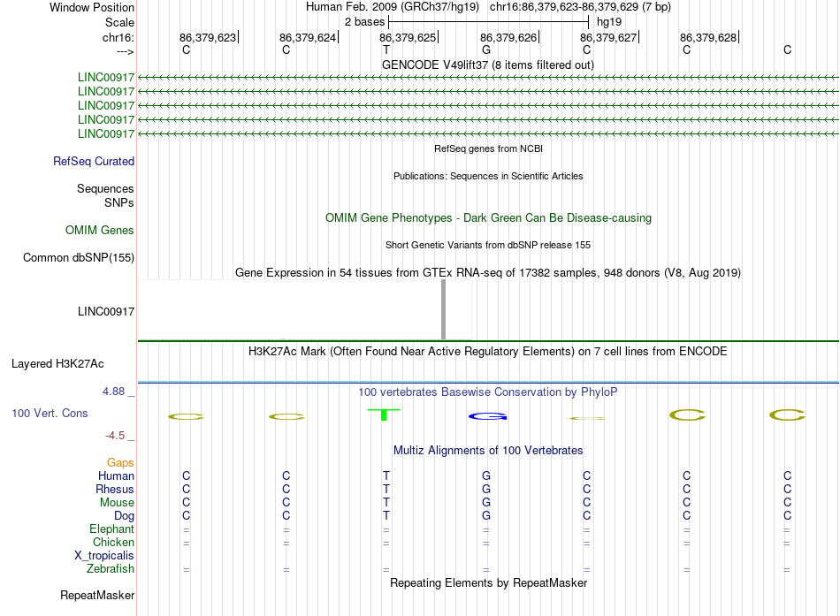Screen dimensions: 840x616
Task: Click the OMIM Gene Phenotypes track title
Action: point(488,218)
